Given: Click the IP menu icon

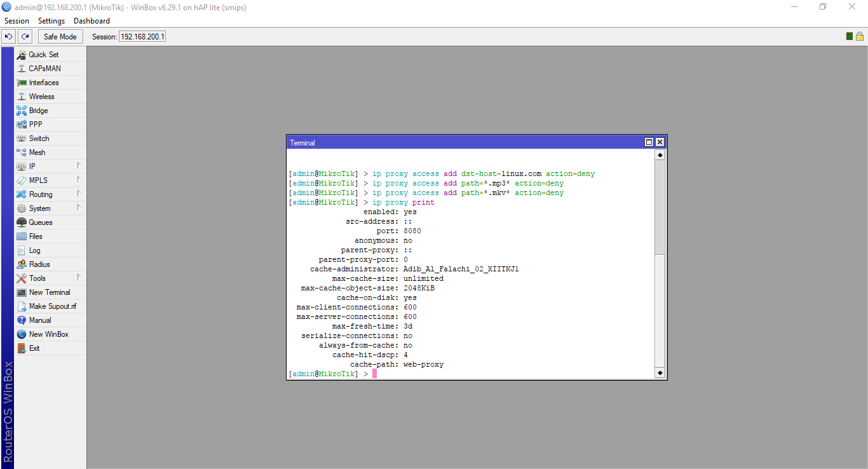Looking at the screenshot, I should point(22,167).
